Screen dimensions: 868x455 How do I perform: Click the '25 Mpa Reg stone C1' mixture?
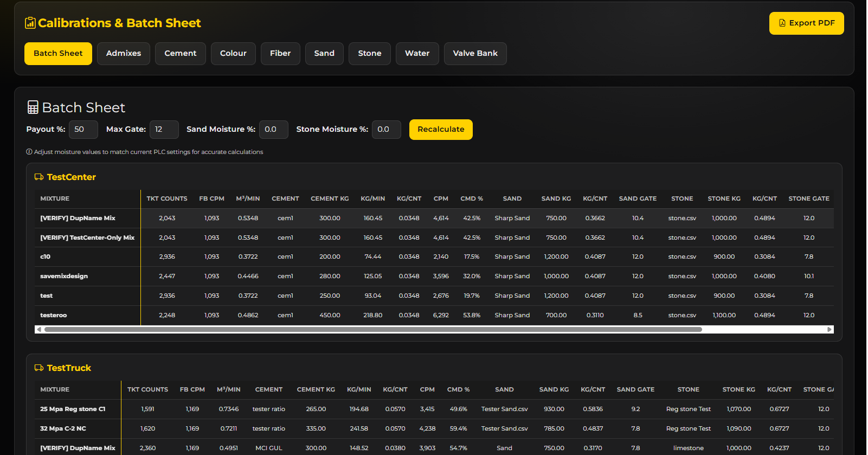73,409
